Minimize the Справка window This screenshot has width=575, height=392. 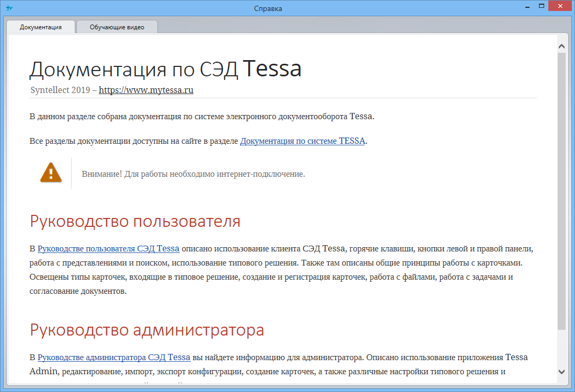[527, 7]
